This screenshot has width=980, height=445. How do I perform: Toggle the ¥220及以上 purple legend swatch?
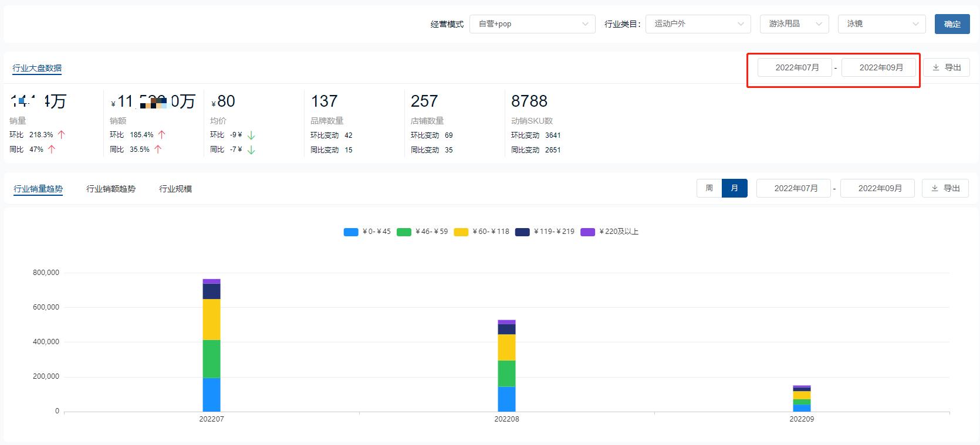pyautogui.click(x=588, y=232)
